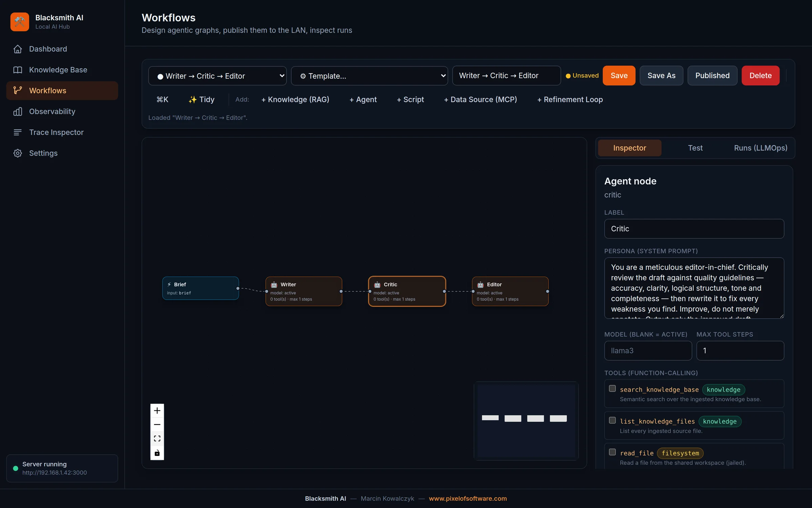Screen dimensions: 812x508
Task: Click the Brief node lightning icon
Action: click(169, 284)
